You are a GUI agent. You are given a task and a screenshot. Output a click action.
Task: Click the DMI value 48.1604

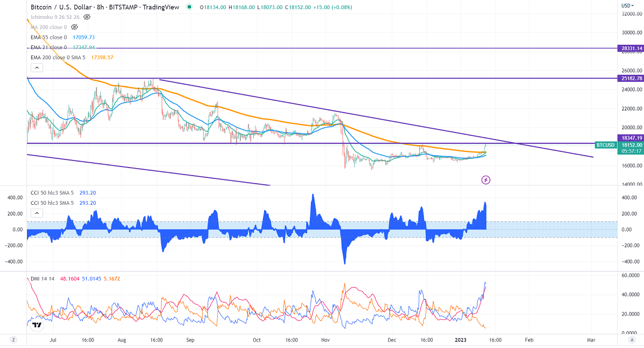70,279
